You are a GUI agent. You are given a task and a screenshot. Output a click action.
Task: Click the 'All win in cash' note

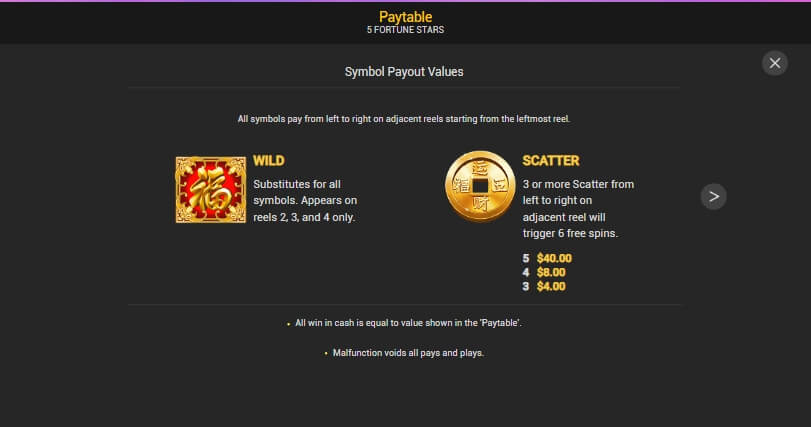tap(408, 323)
